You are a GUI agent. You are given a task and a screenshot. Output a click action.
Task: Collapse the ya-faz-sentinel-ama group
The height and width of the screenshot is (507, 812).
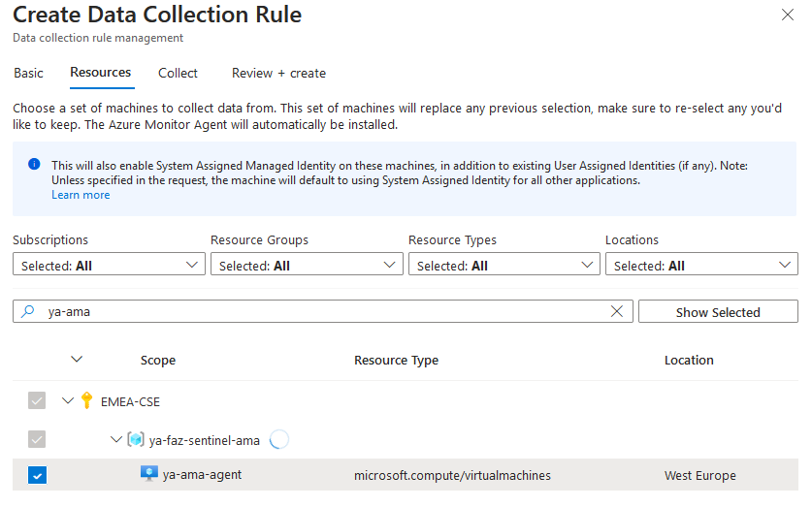115,440
